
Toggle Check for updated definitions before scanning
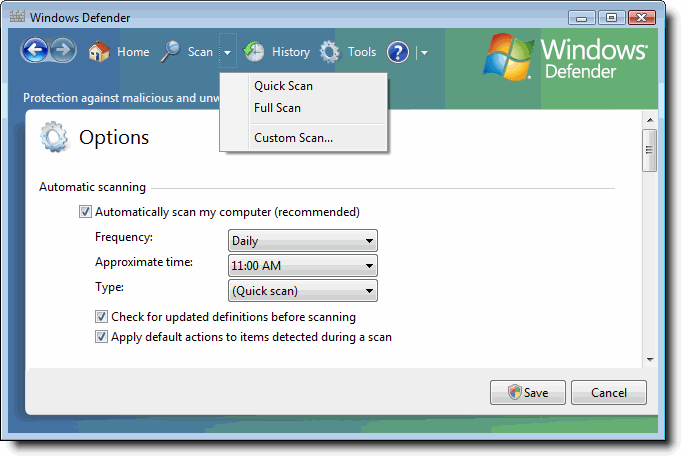[101, 317]
